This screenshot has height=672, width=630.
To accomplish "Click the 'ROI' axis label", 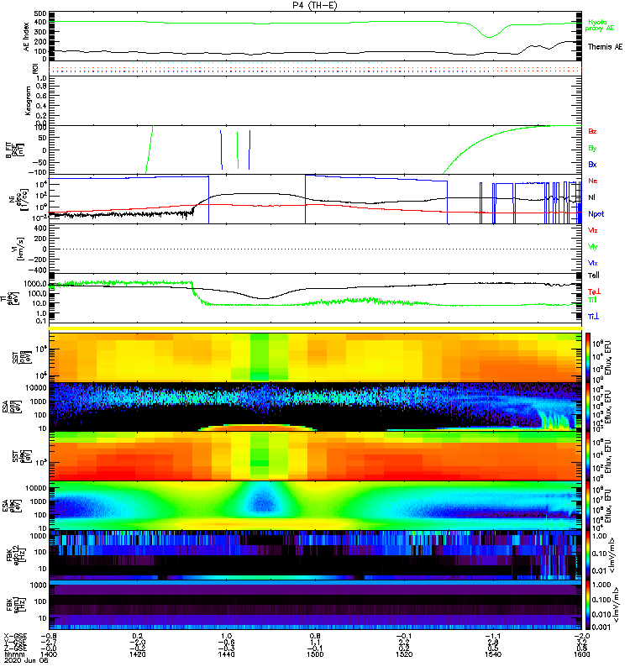I will [x=35, y=69].
